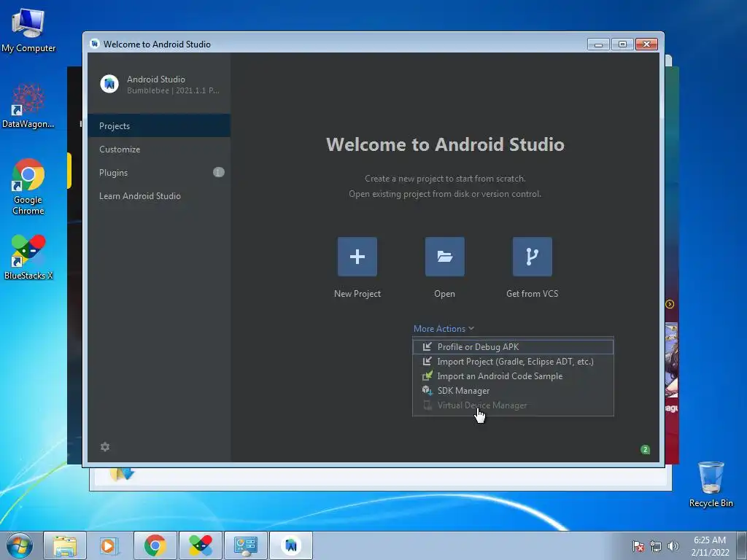Image resolution: width=747 pixels, height=560 pixels.
Task: Open the Learn Android Studio tab
Action: click(x=159, y=195)
